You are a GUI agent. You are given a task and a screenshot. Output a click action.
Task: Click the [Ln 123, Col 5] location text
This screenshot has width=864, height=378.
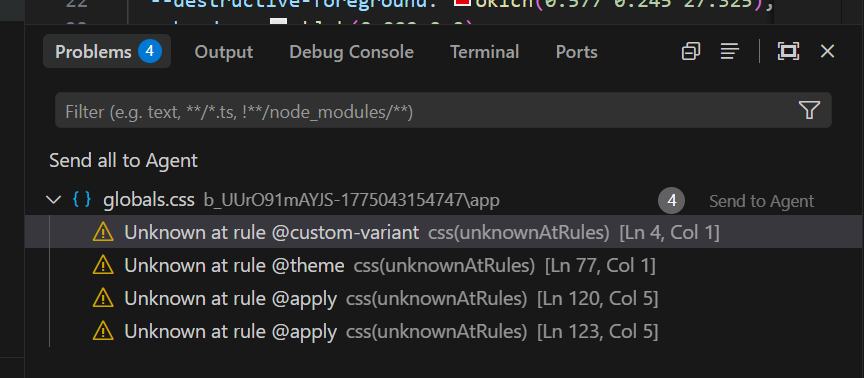[x=598, y=332]
